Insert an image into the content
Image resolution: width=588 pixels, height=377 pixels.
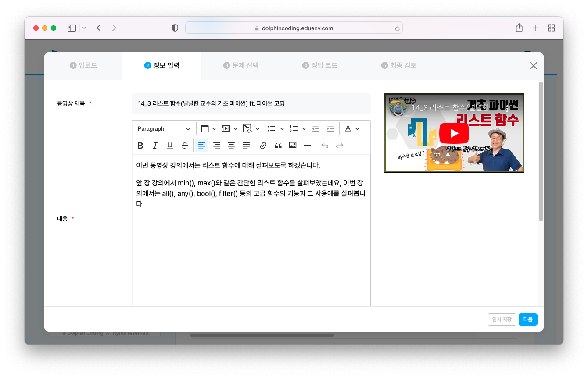click(x=293, y=146)
